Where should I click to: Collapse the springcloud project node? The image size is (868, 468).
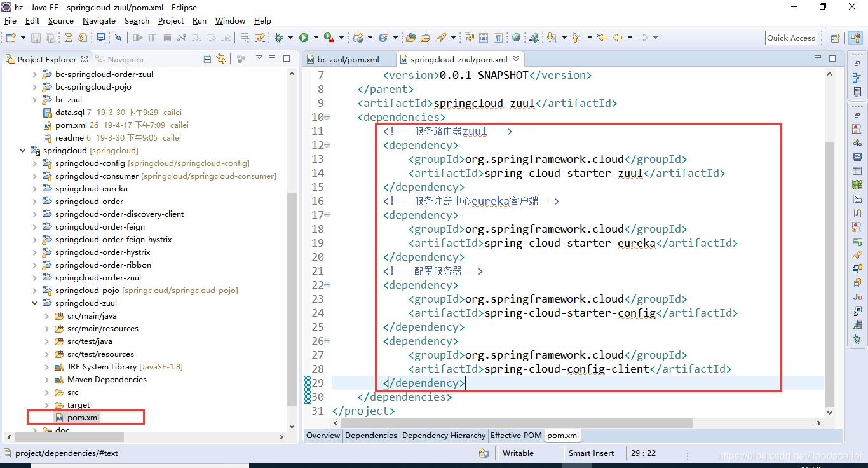click(22, 151)
